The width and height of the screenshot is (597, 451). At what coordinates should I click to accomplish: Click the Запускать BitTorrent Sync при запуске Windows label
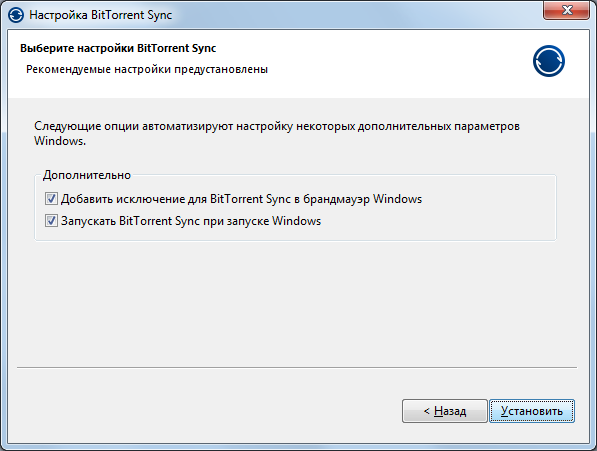(191, 221)
